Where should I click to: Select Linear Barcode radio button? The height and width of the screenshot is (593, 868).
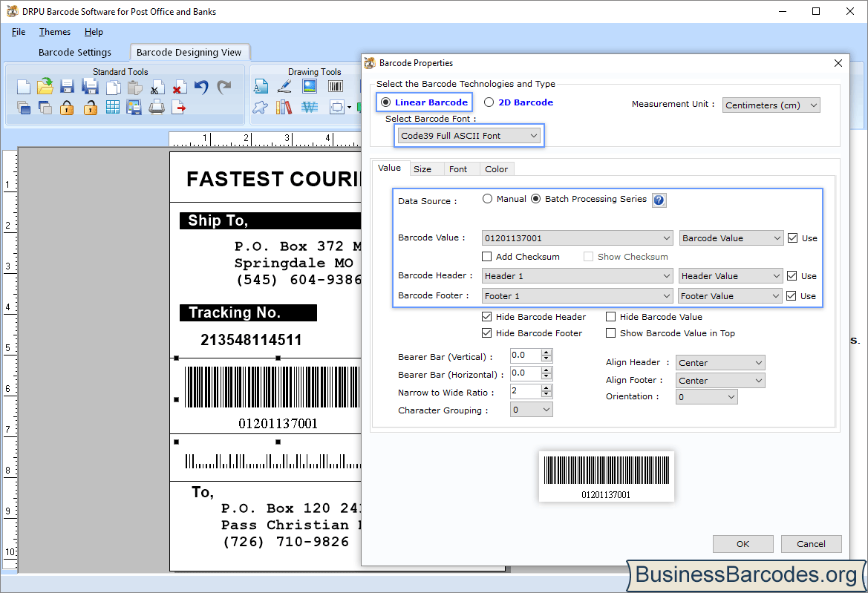point(386,102)
